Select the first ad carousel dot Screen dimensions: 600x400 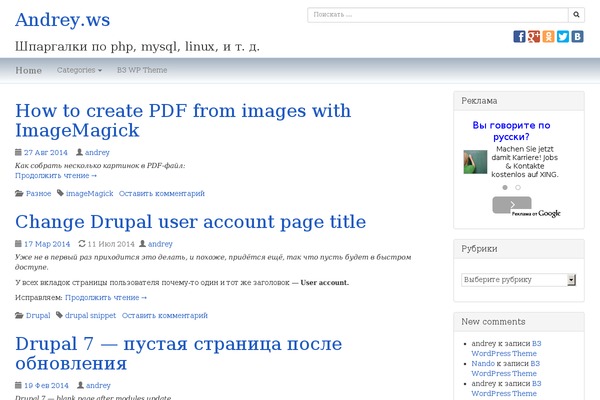click(505, 188)
